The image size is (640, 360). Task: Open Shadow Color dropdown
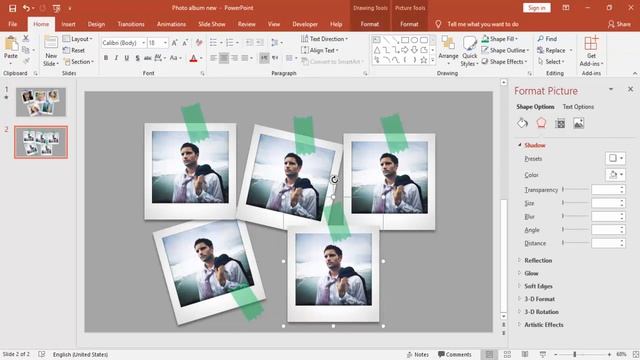[615, 175]
